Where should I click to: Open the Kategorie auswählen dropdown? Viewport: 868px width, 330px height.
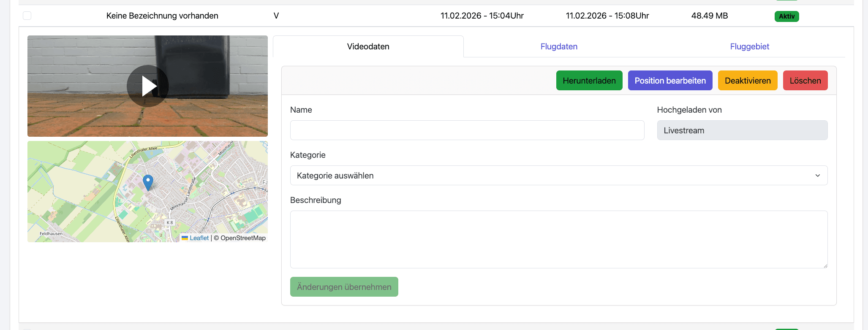(x=558, y=176)
